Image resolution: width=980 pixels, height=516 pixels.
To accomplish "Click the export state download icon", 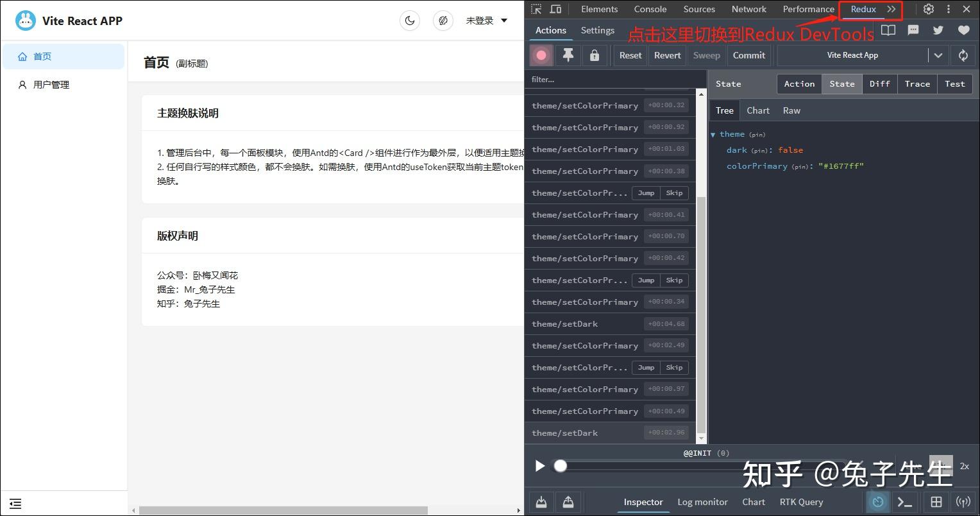I will [541, 502].
